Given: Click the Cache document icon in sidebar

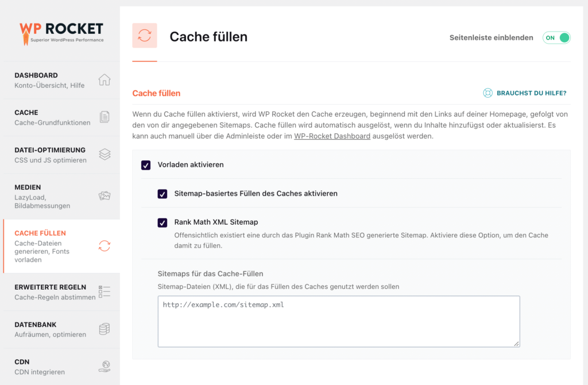Looking at the screenshot, I should (x=105, y=117).
